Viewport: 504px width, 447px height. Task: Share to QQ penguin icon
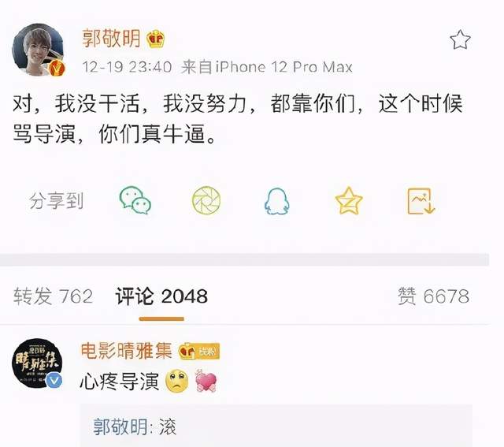pos(276,201)
